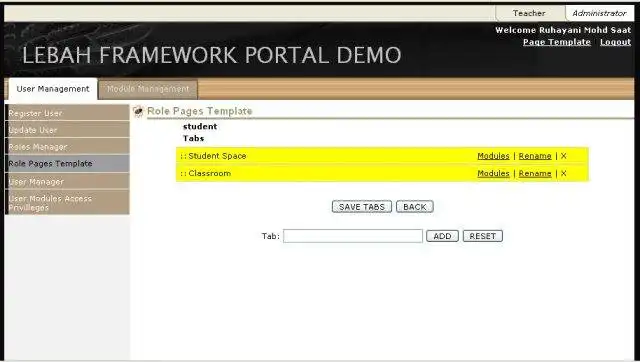This screenshot has width=640, height=362.
Task: Open Roles Manager from sidebar
Action: (x=67, y=147)
